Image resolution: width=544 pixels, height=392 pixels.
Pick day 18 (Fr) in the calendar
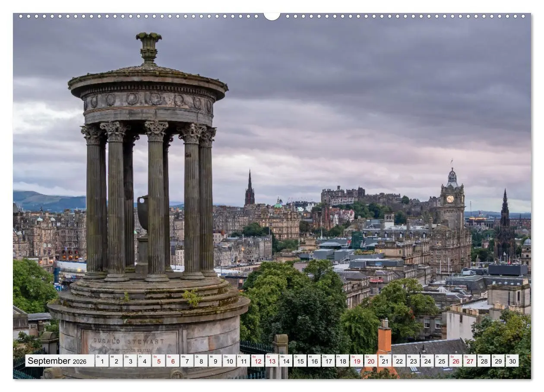(x=342, y=361)
